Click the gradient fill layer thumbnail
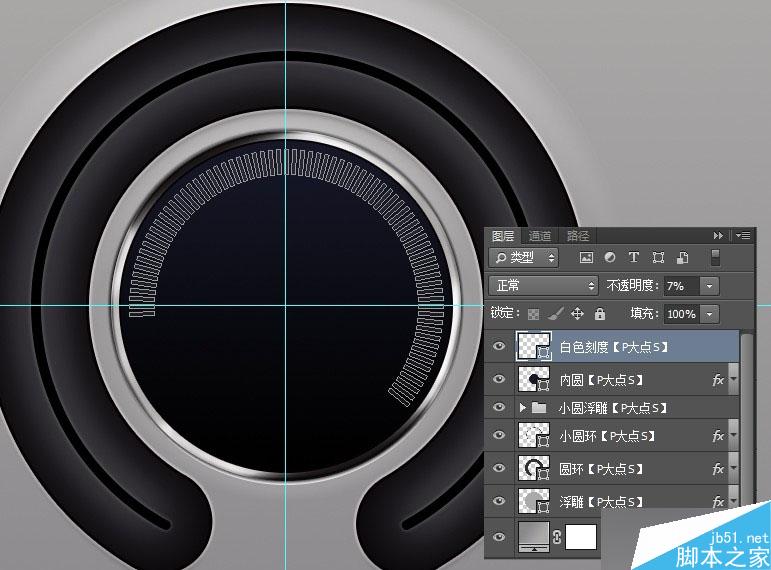The width and height of the screenshot is (771, 570). pyautogui.click(x=534, y=537)
